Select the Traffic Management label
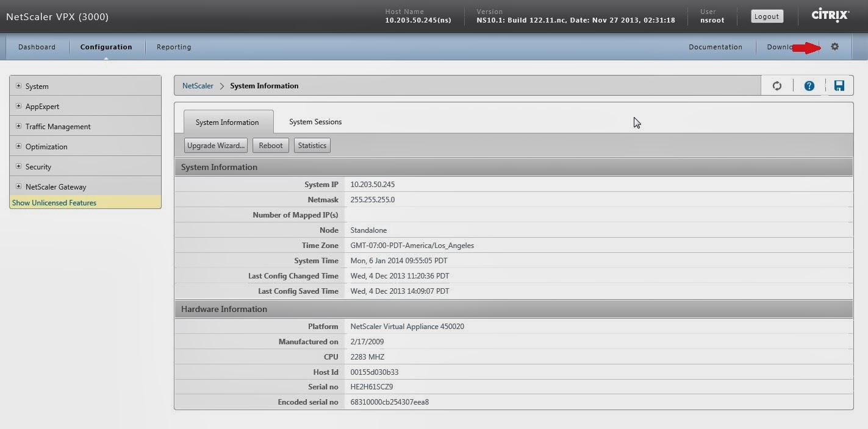This screenshot has width=868, height=429. coord(58,127)
